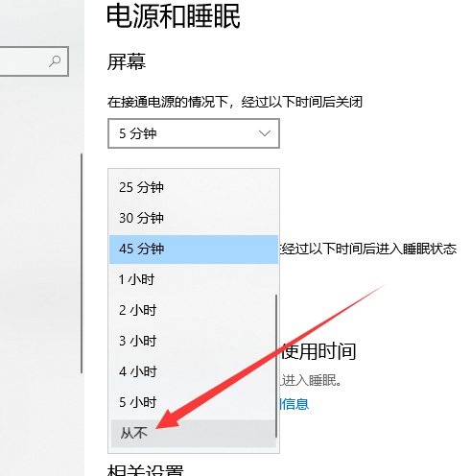This screenshot has height=476, width=471.
Task: Focus the settings search input box
Action: [34, 61]
